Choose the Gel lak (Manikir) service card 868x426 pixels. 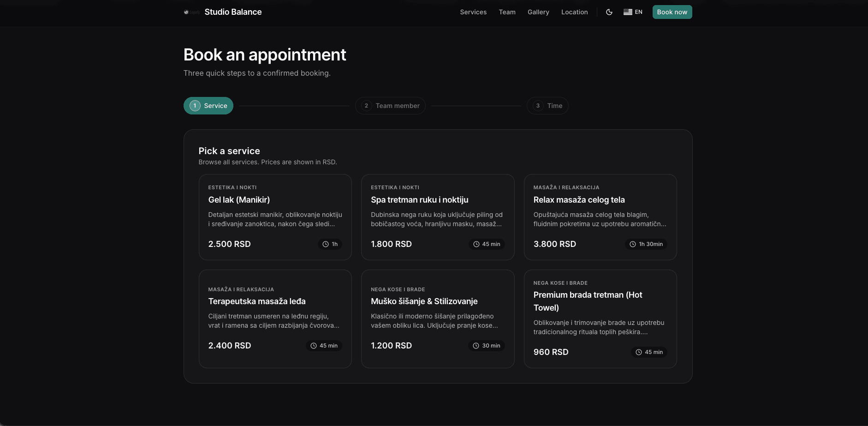[x=275, y=217]
